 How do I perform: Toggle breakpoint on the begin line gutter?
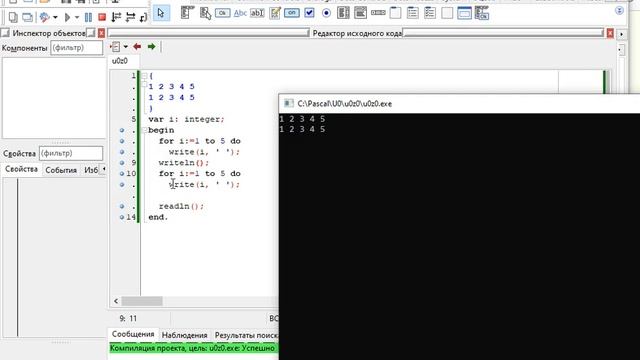(122, 130)
